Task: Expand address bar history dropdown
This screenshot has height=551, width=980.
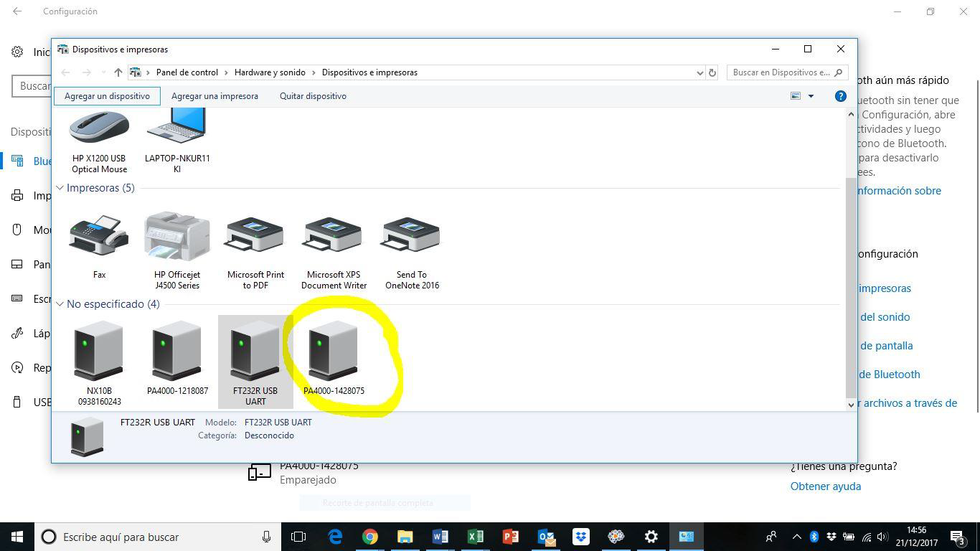Action: pyautogui.click(x=699, y=72)
